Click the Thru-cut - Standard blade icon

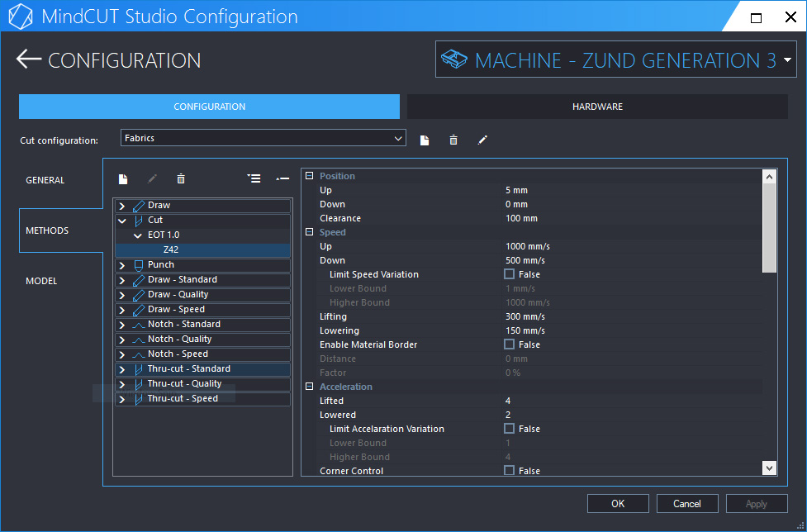138,369
